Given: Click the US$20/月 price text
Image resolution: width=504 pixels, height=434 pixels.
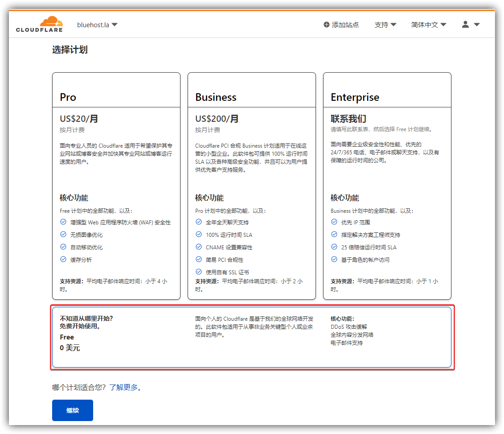Looking at the screenshot, I should pyautogui.click(x=79, y=119).
